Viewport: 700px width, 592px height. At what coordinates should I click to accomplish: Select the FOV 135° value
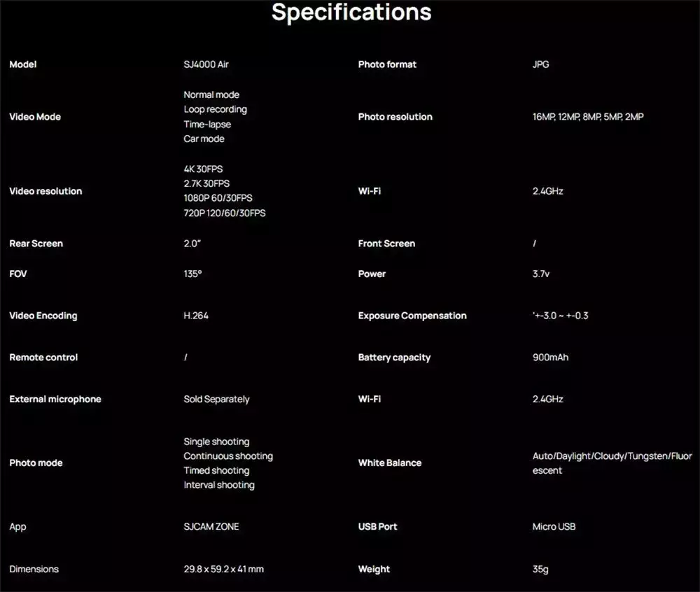[193, 274]
